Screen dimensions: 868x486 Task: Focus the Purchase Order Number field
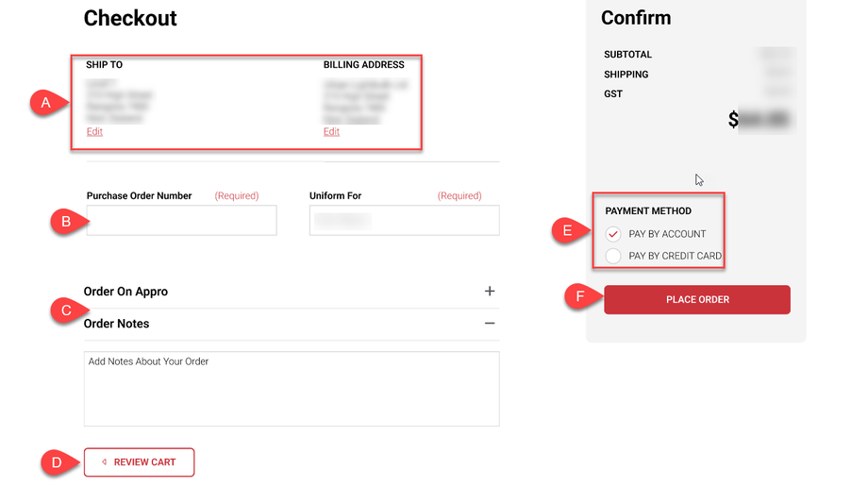point(181,221)
